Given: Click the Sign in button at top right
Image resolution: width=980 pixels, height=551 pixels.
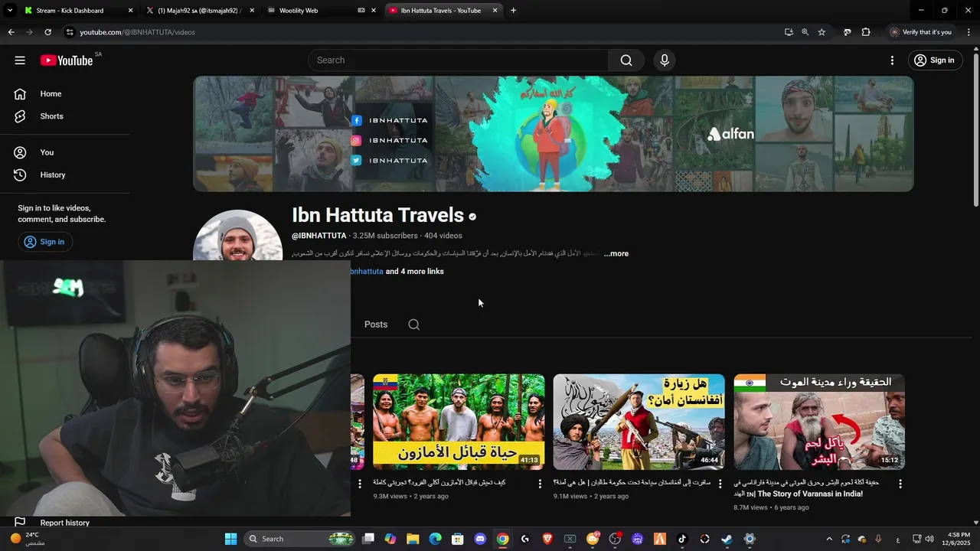Looking at the screenshot, I should pos(934,60).
